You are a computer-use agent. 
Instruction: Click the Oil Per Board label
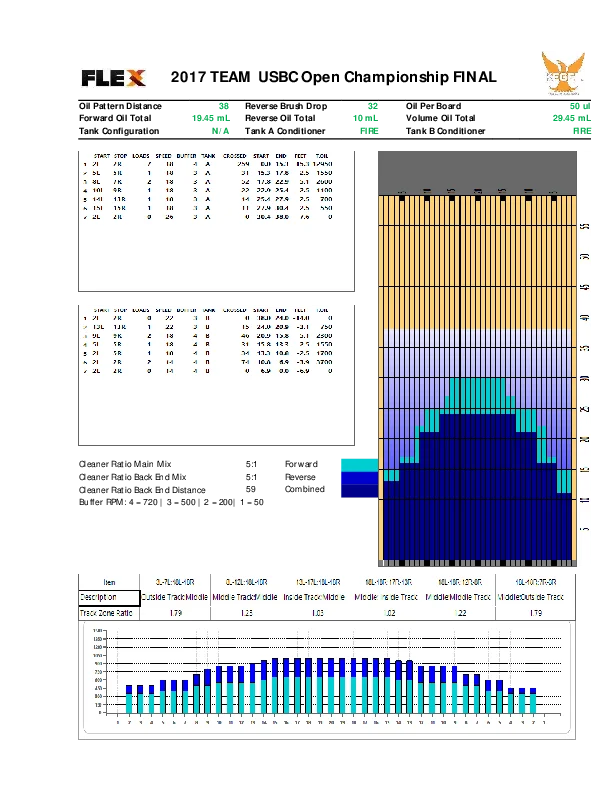click(x=433, y=106)
